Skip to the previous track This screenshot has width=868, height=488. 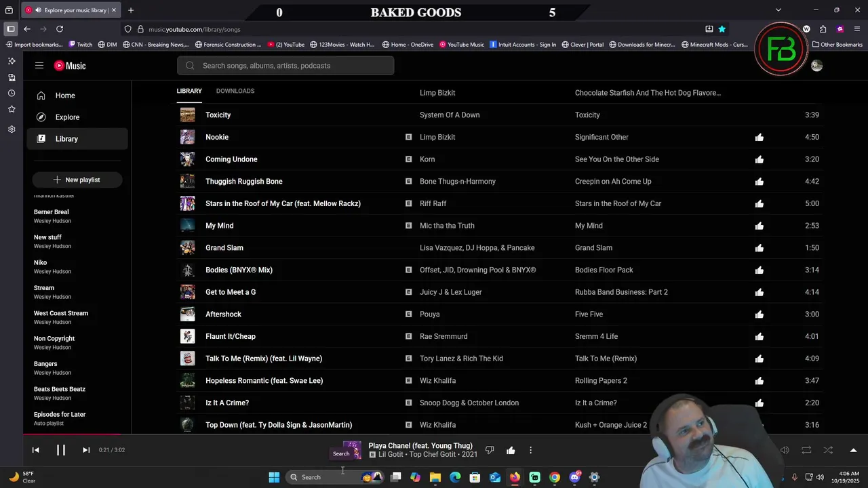click(36, 450)
